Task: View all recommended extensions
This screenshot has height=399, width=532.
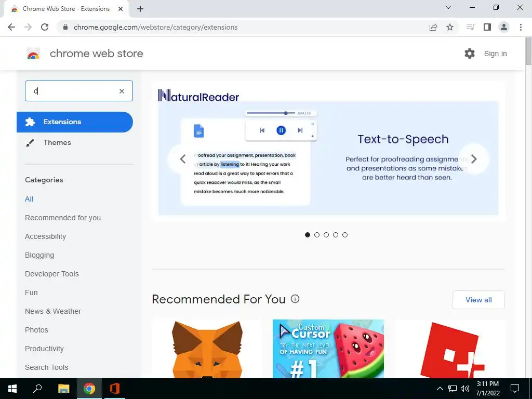Action: click(478, 300)
